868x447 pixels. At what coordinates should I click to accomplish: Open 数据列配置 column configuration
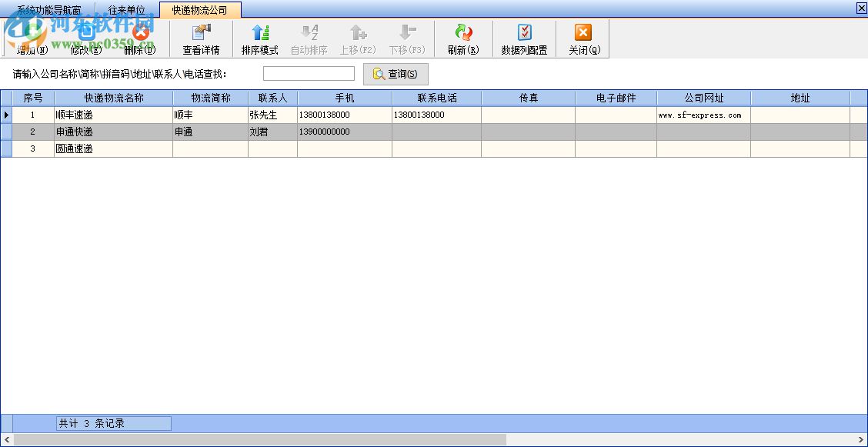523,38
